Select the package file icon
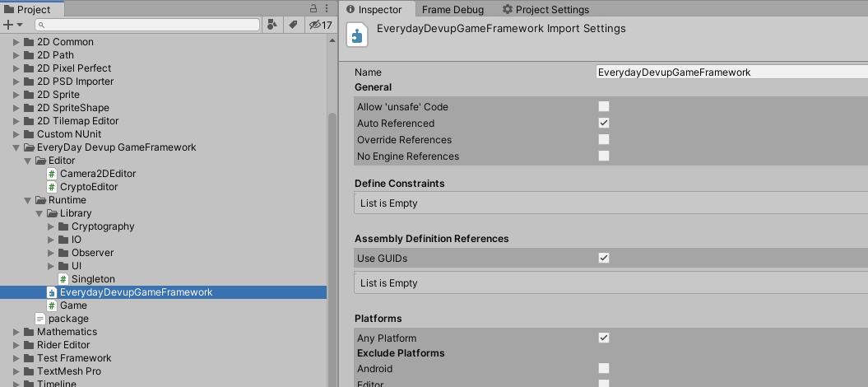Viewport: 868px width, 387px height. point(39,319)
